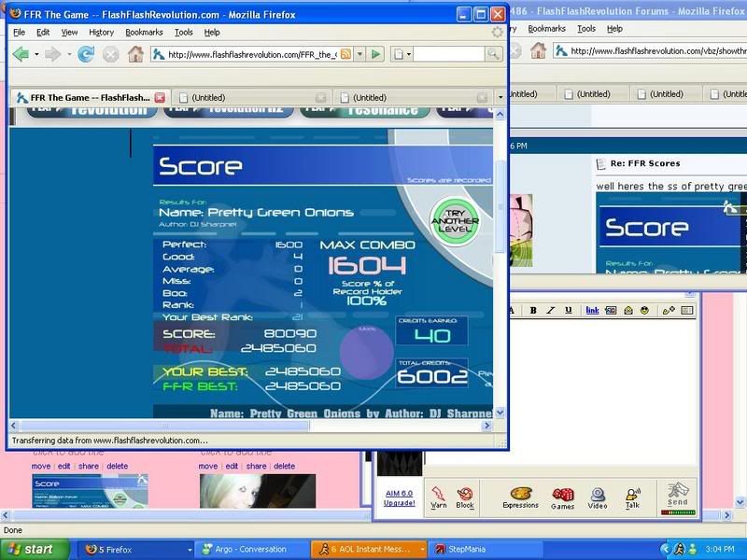Open History menu in front Firefox

click(101, 33)
